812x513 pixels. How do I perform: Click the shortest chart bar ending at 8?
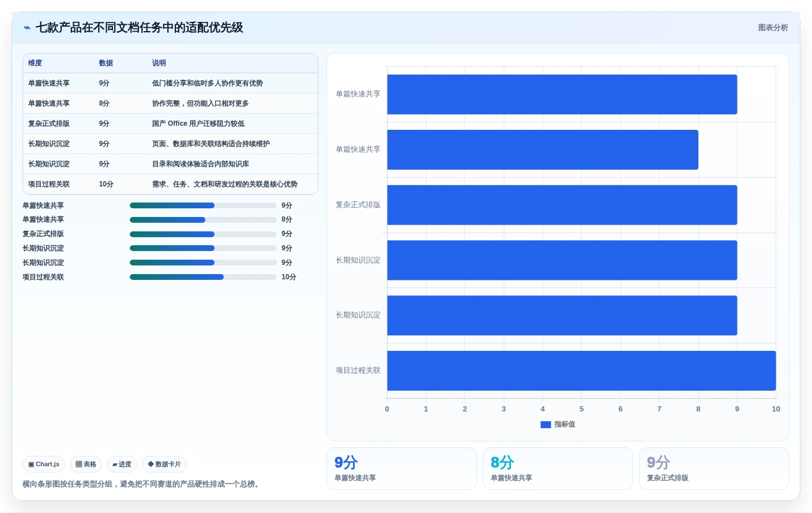point(543,149)
